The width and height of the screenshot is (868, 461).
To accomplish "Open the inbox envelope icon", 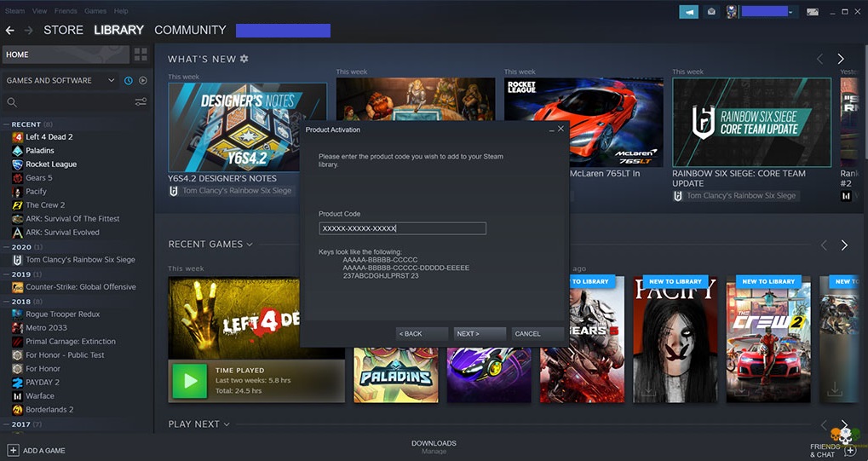I will tap(711, 12).
